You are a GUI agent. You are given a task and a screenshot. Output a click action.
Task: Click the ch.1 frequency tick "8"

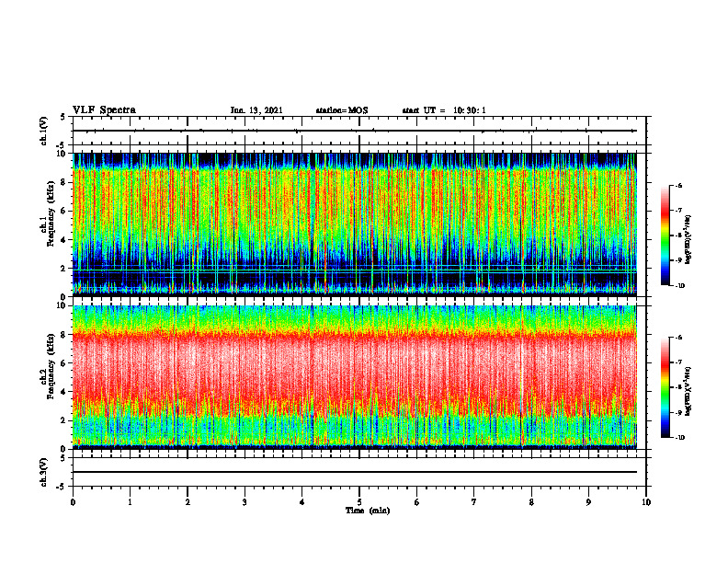pos(64,182)
